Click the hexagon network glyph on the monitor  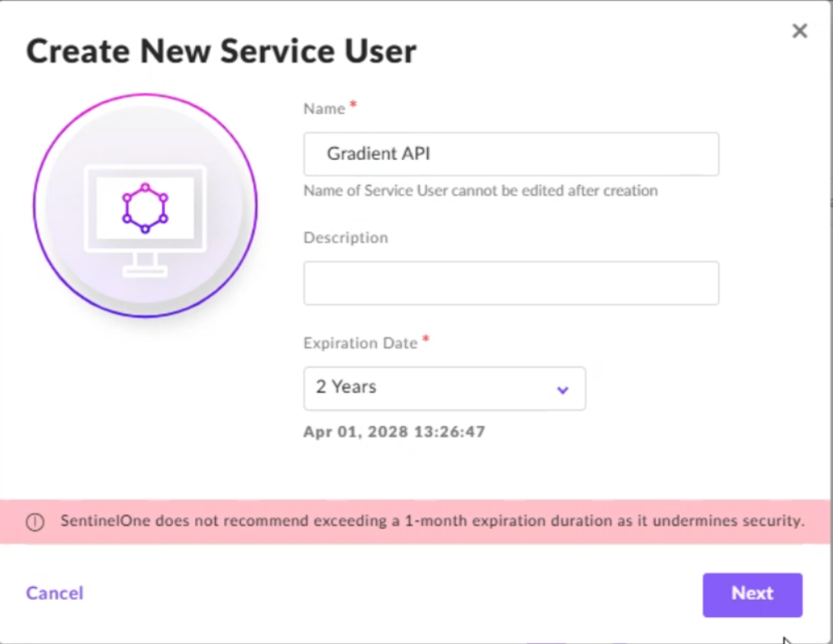(x=145, y=208)
